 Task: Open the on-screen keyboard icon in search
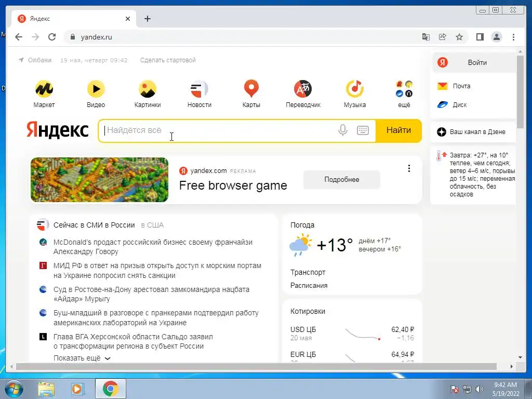363,130
